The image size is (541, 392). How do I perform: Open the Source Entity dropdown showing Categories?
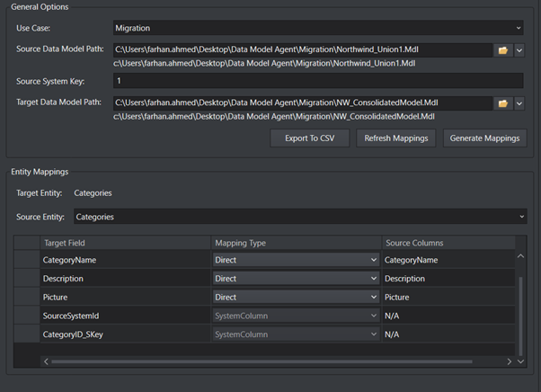tap(299, 217)
